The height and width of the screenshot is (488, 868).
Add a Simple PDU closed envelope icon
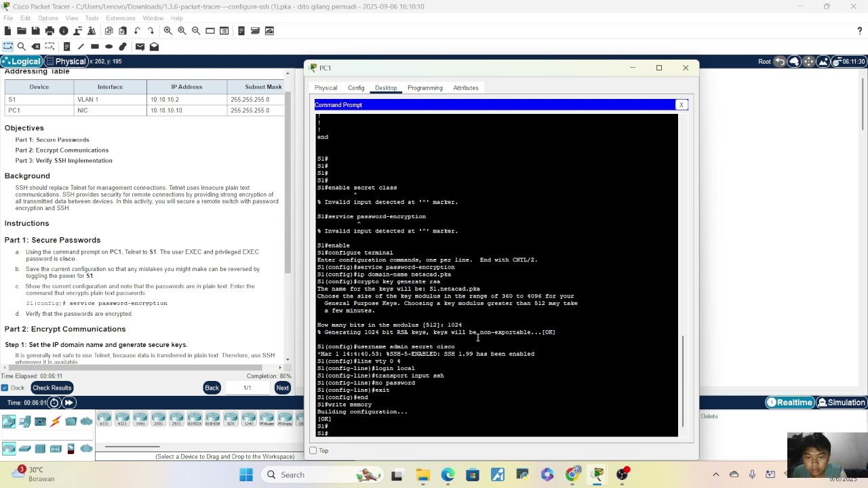pyautogui.click(x=140, y=46)
